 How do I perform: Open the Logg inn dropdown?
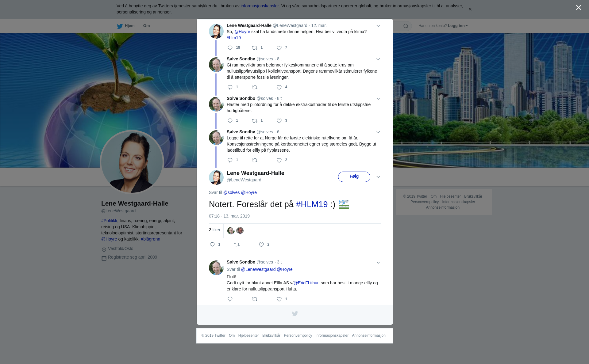pyautogui.click(x=457, y=26)
